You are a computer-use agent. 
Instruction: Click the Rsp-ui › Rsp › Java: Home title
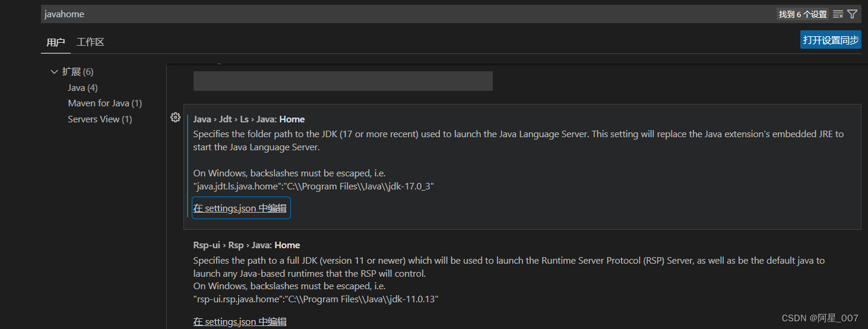[x=247, y=245]
